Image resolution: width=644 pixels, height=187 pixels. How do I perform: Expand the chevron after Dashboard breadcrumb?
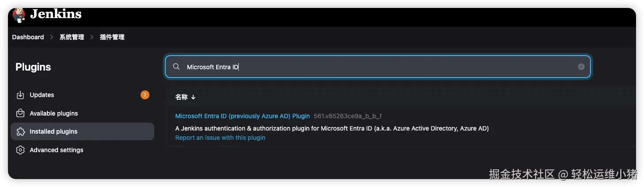coord(52,37)
